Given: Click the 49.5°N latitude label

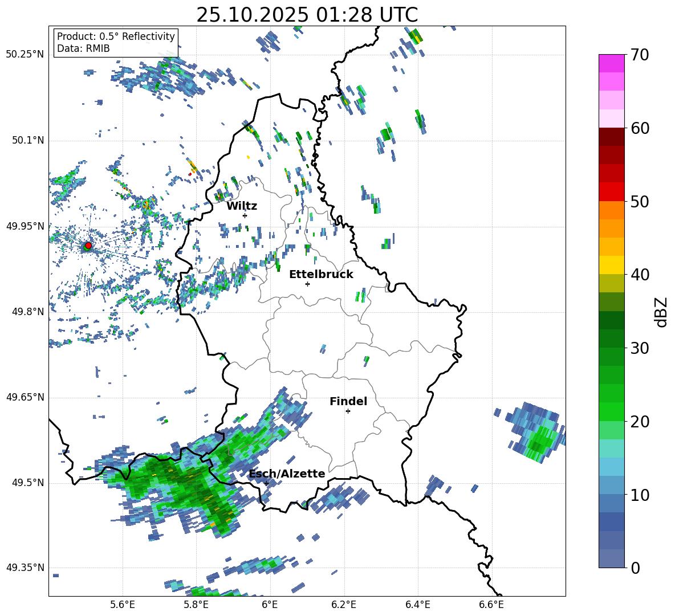Looking at the screenshot, I should (27, 483).
